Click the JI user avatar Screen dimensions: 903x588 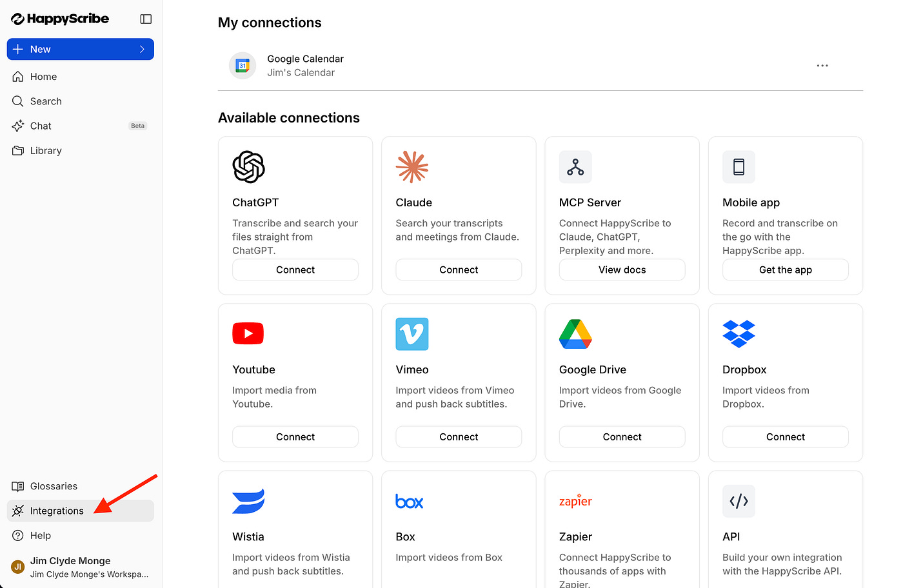pyautogui.click(x=18, y=567)
